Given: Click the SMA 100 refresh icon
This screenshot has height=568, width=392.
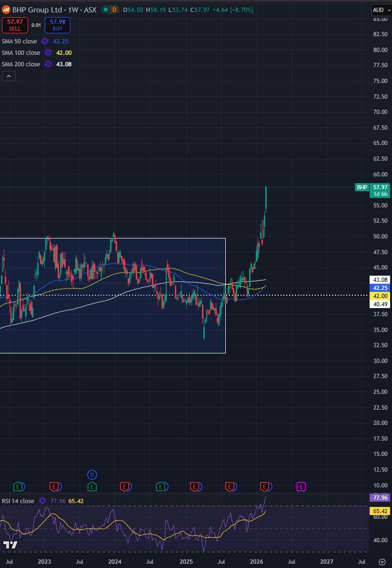Looking at the screenshot, I should point(48,53).
